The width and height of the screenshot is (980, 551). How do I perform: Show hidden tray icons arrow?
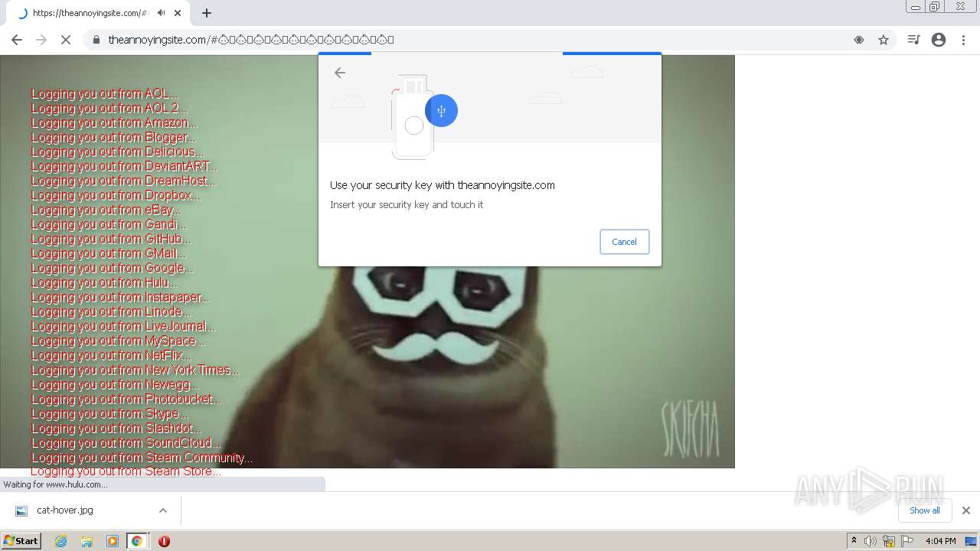[x=854, y=541]
